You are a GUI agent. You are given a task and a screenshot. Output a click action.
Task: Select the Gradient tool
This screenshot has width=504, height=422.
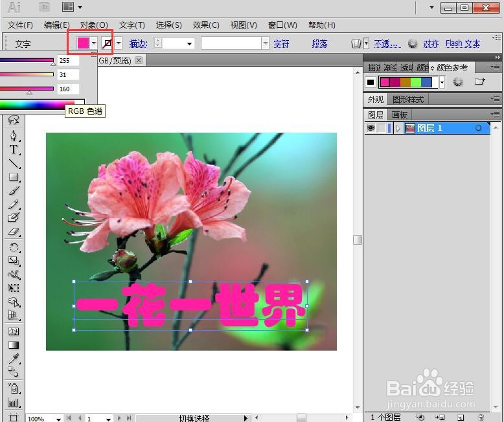14,345
